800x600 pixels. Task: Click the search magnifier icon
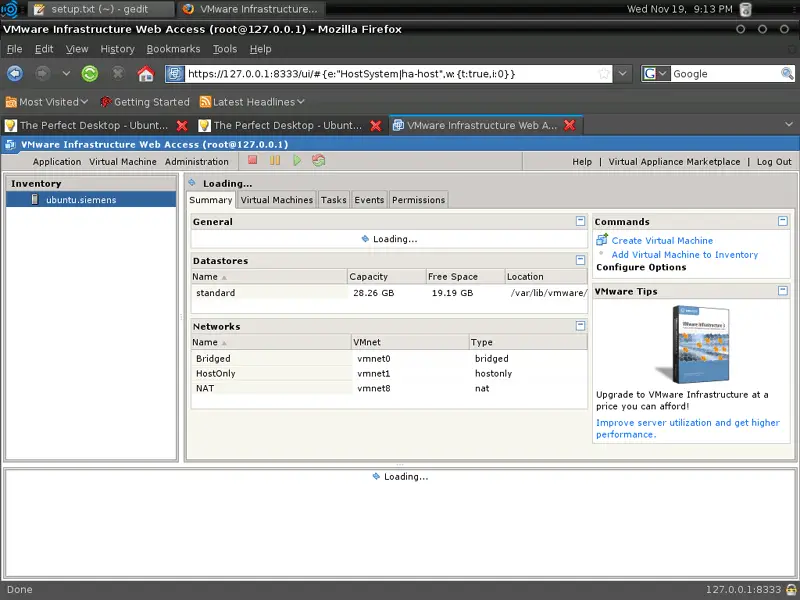(787, 73)
